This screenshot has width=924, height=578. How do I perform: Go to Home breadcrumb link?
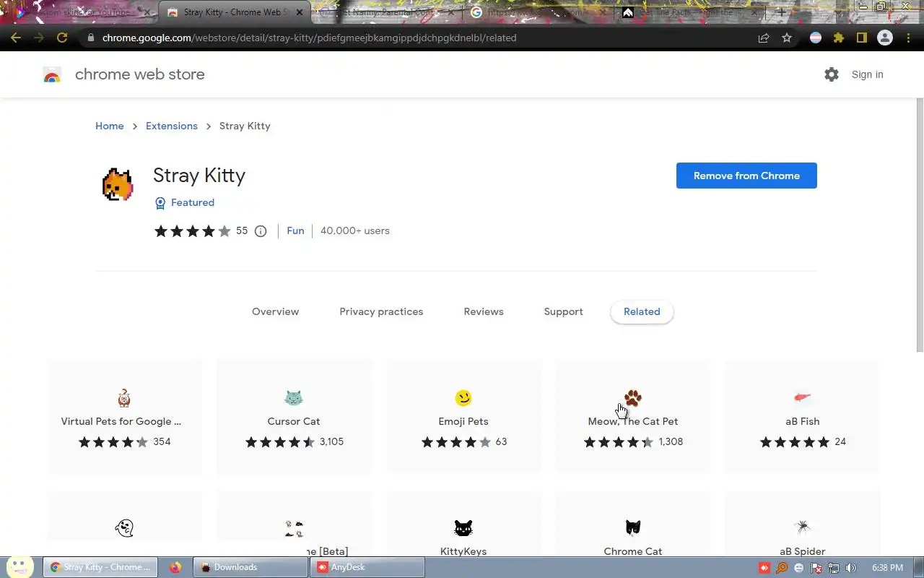coord(110,126)
